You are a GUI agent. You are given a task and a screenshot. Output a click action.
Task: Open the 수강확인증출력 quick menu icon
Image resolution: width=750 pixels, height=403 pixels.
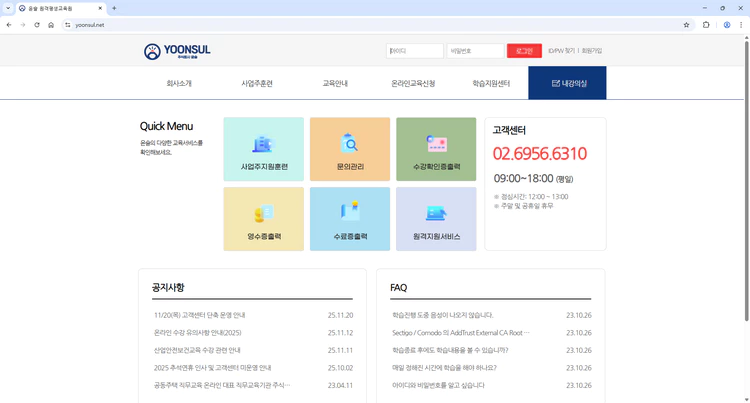click(436, 149)
